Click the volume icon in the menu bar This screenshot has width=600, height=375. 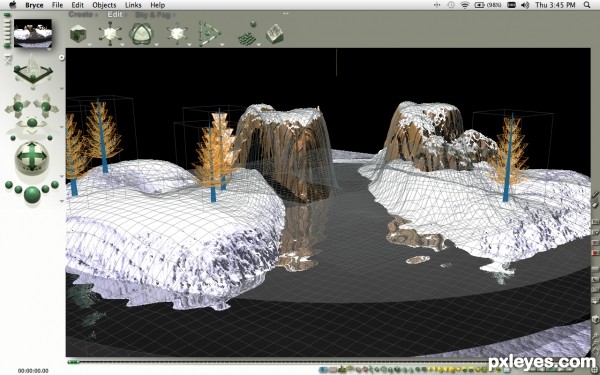point(525,5)
